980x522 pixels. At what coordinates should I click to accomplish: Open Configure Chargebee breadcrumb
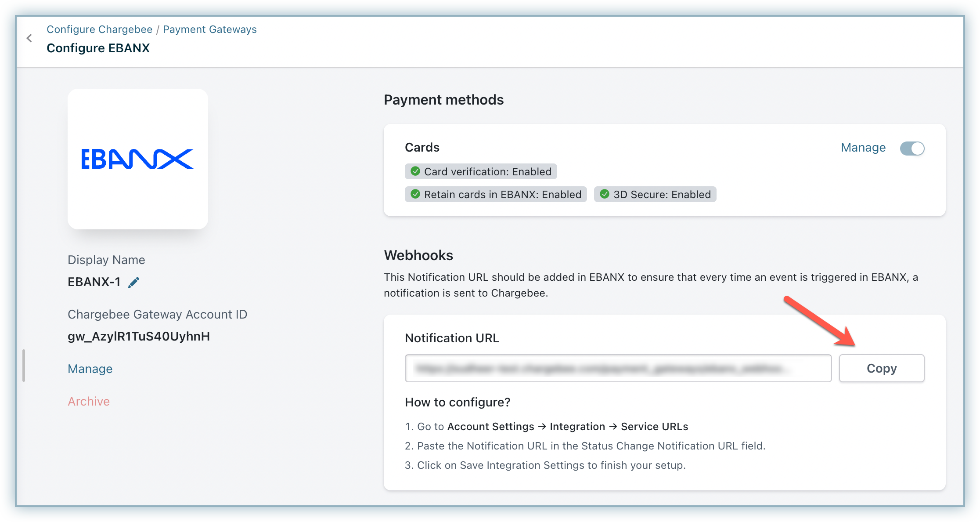tap(100, 29)
